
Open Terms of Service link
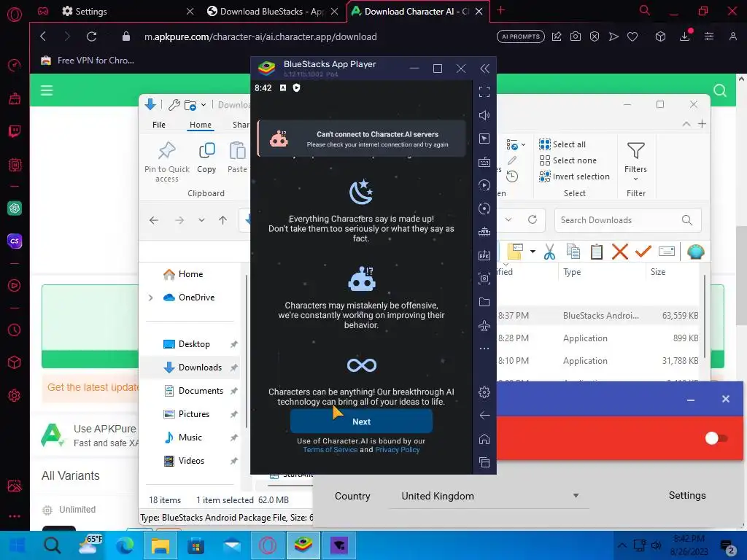click(x=330, y=449)
